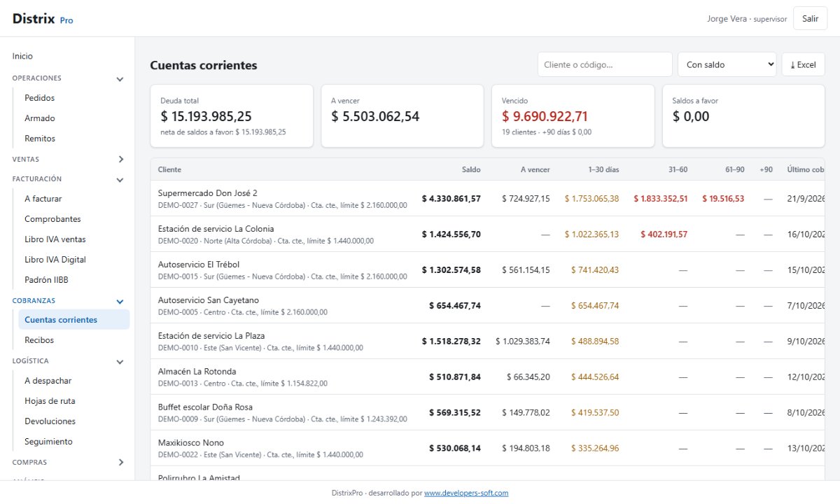Select the Autoservicio El Trébol row
Viewport: 840px width, 504px height.
pyautogui.click(x=487, y=269)
